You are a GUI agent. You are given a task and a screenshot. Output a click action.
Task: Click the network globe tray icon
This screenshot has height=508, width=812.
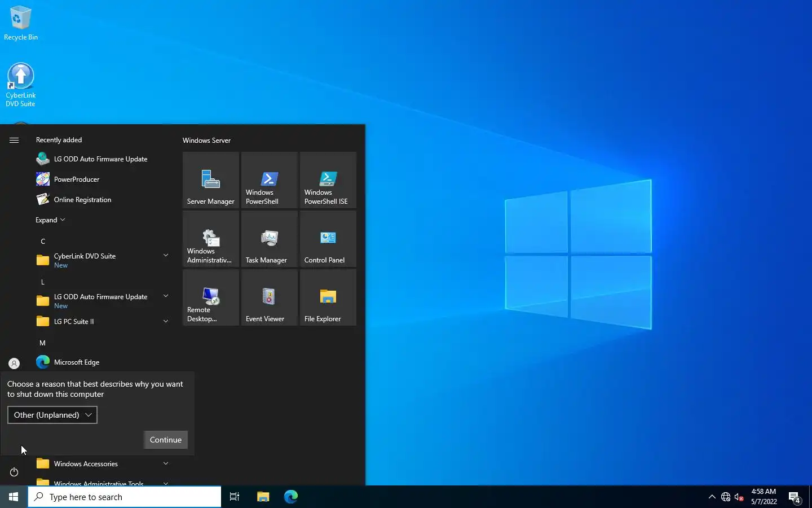point(726,497)
